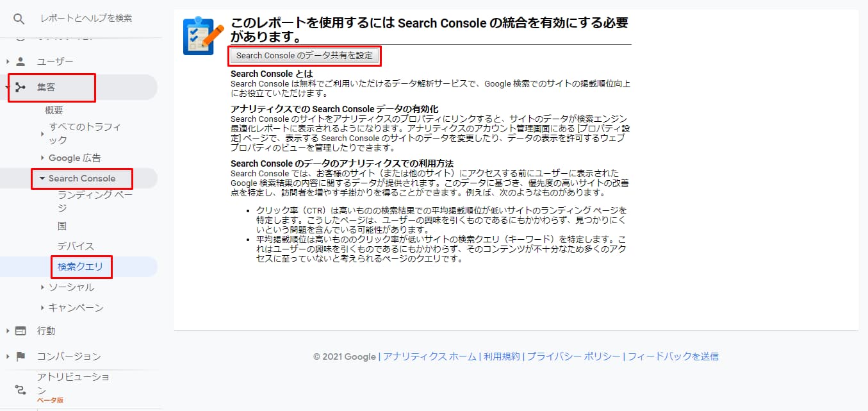Open the ユーザー menu item
Image resolution: width=868 pixels, height=411 pixels.
(x=55, y=62)
